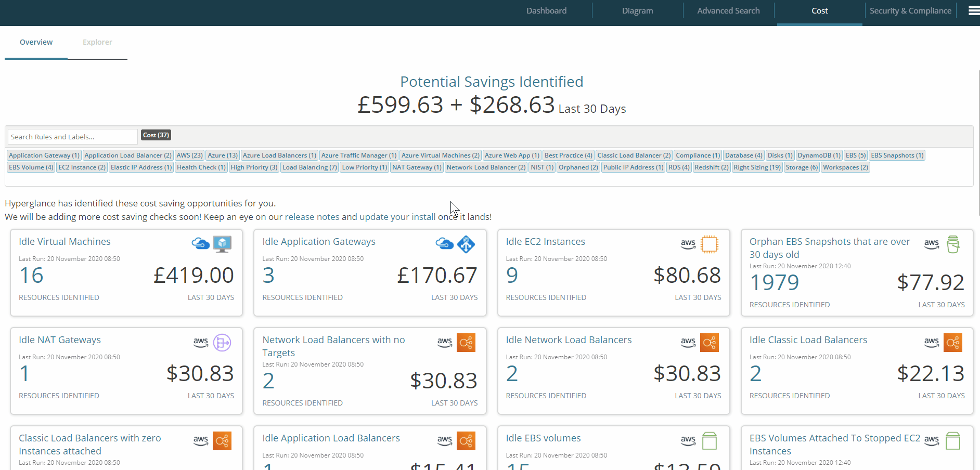Viewport: 980px width, 470px height.
Task: Click the Search Rules and Labels field
Action: pyautogui.click(x=73, y=137)
